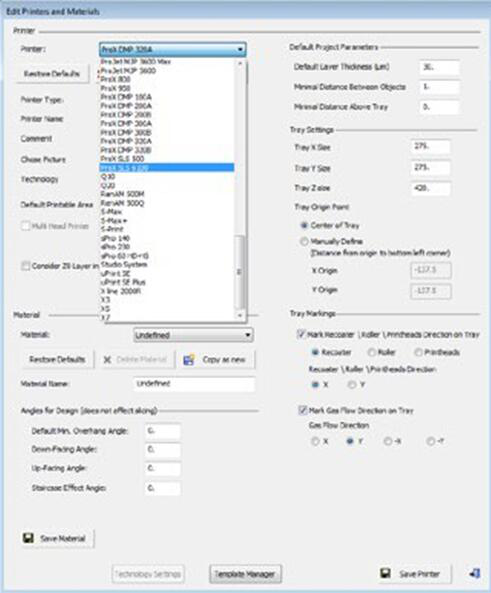Click the Down-Facing Angle field
This screenshot has width=491, height=593.
point(163,450)
